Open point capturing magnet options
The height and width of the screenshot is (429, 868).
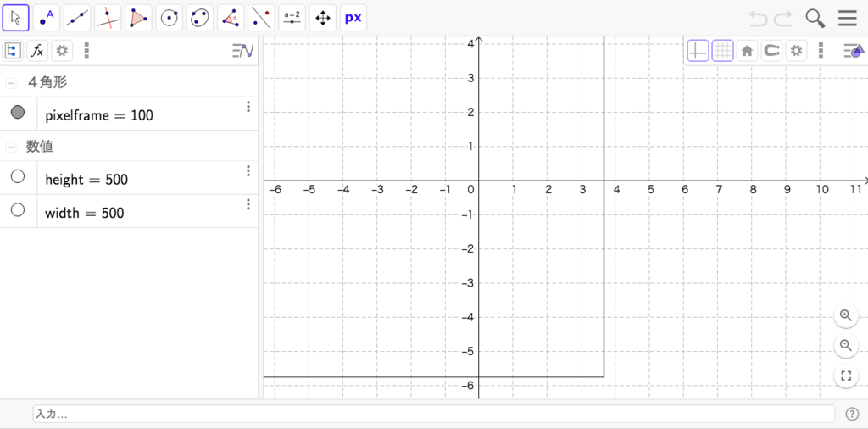[x=771, y=51]
